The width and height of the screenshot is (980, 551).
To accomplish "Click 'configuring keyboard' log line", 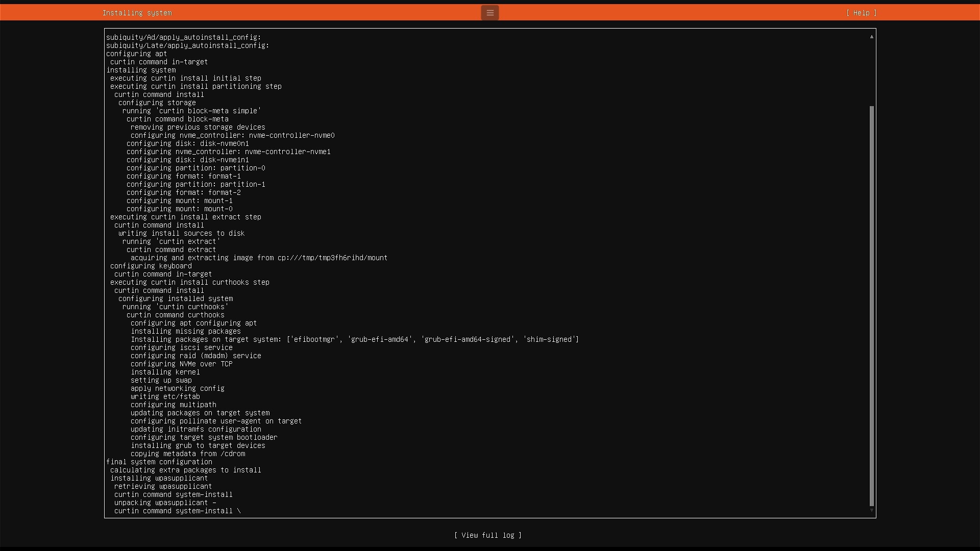I will tap(151, 266).
